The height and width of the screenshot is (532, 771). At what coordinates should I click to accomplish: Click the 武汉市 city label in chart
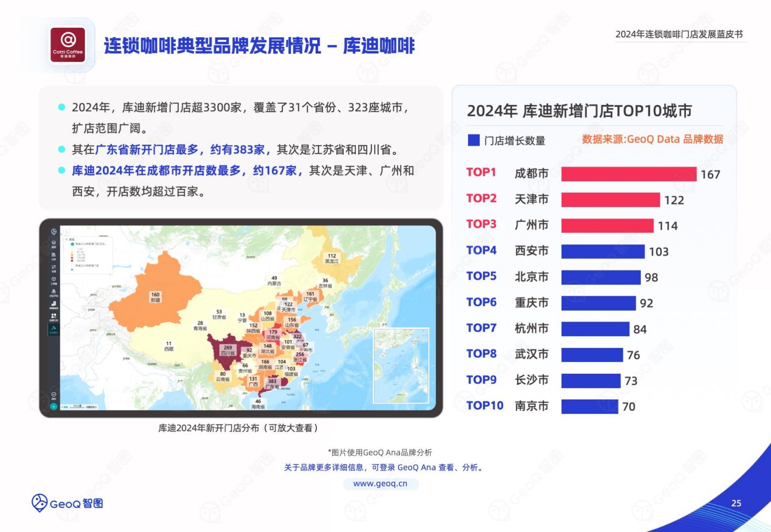click(532, 354)
